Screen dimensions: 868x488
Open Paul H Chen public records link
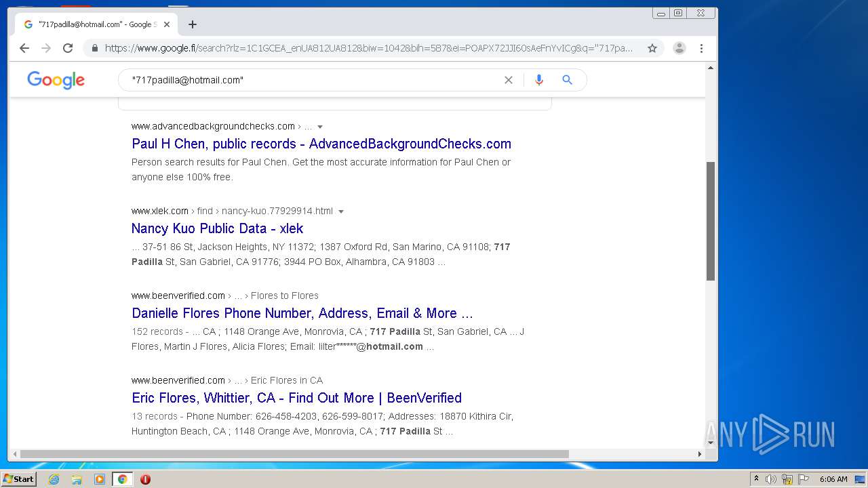coord(321,144)
